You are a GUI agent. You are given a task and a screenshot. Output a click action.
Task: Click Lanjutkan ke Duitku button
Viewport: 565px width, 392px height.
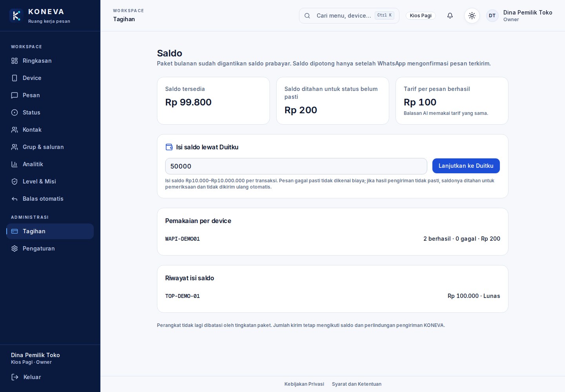click(x=466, y=166)
